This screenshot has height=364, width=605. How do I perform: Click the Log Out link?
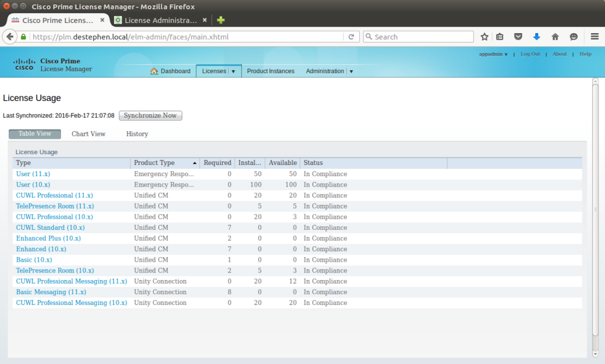[x=530, y=54]
